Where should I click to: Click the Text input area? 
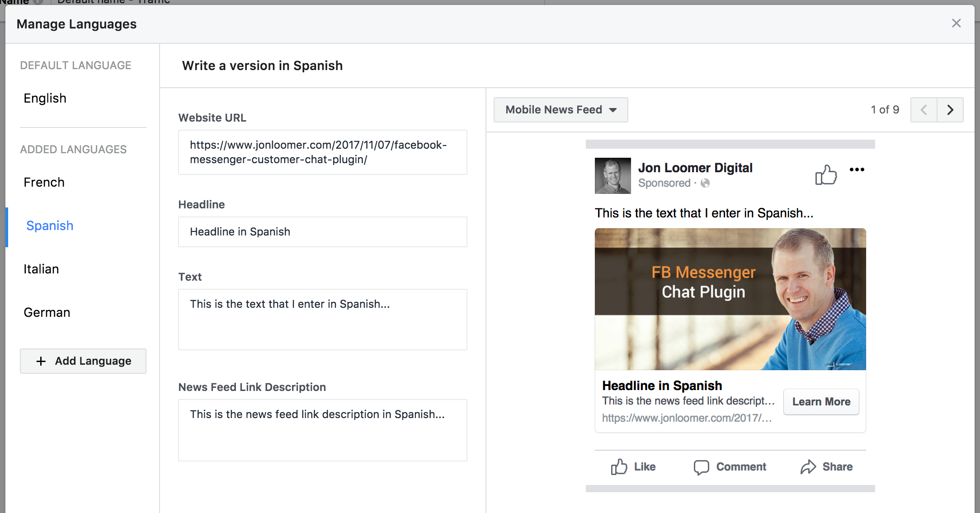click(x=323, y=320)
